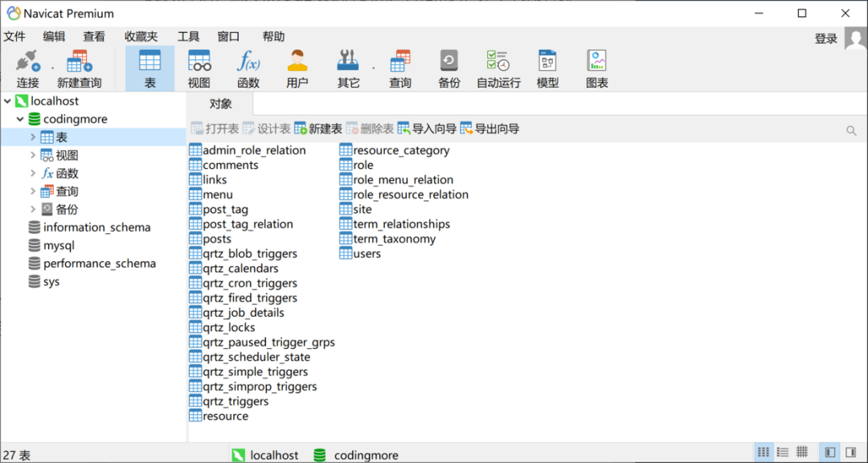Open the 查看 menu
The image size is (868, 463).
coord(94,37)
